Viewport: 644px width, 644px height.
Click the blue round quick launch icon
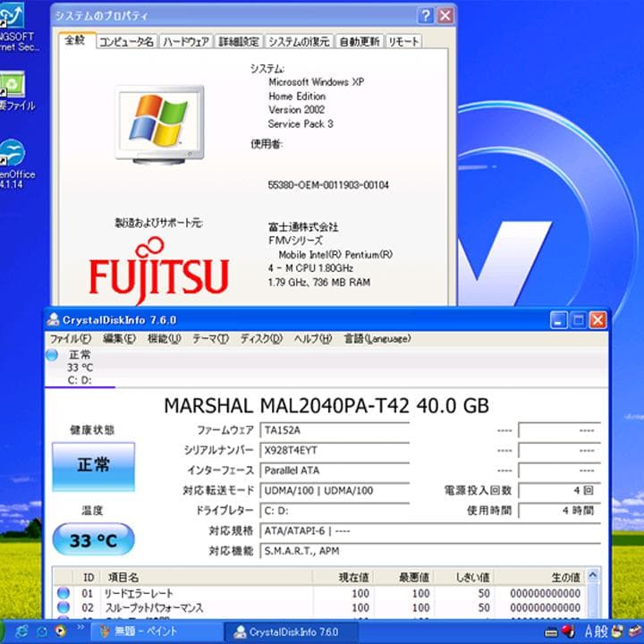(x=41, y=631)
